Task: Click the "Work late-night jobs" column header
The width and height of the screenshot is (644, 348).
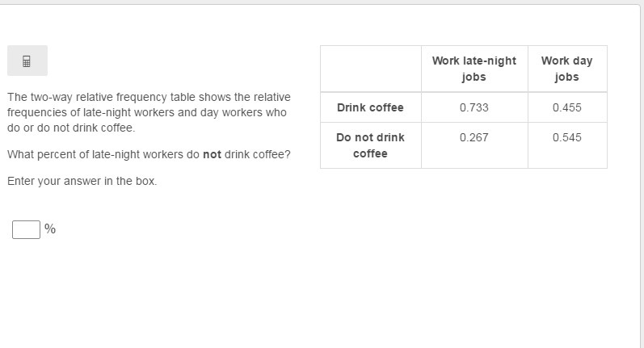Action: 474,69
